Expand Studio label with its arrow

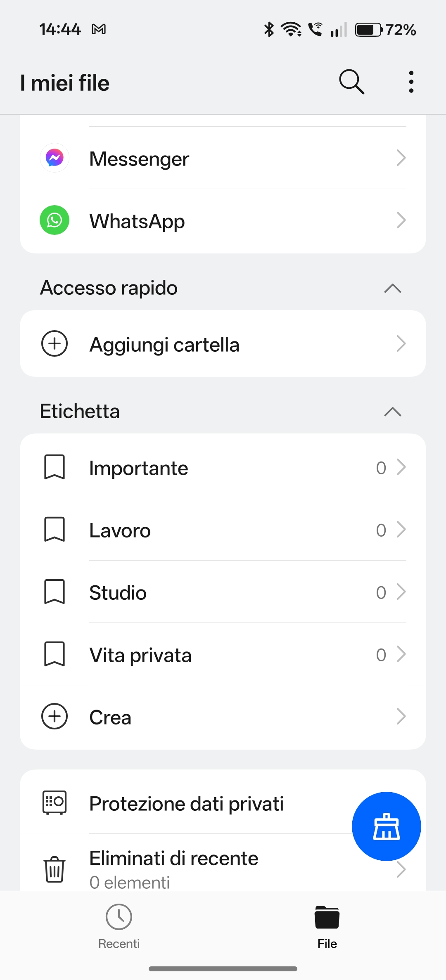coord(401,592)
